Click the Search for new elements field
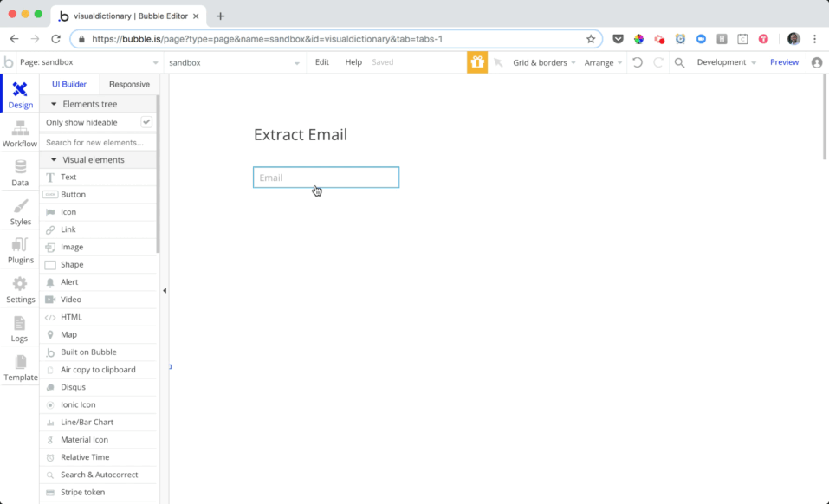 click(x=99, y=143)
